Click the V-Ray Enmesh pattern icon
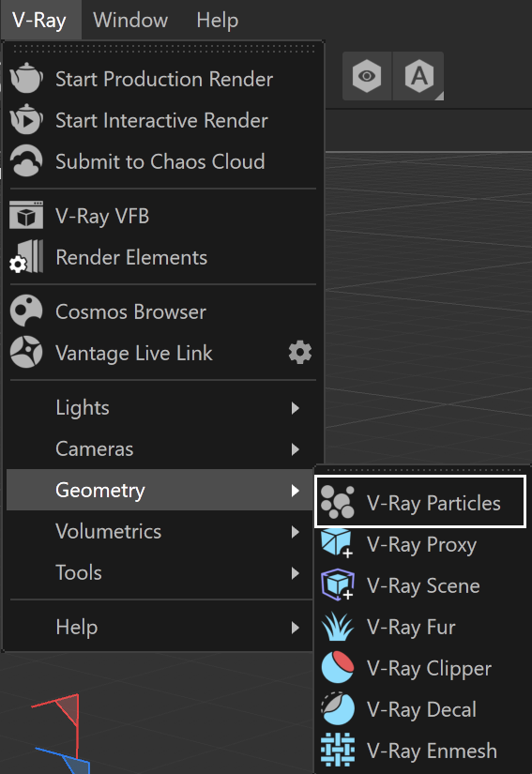The width and height of the screenshot is (532, 774). pyautogui.click(x=338, y=751)
